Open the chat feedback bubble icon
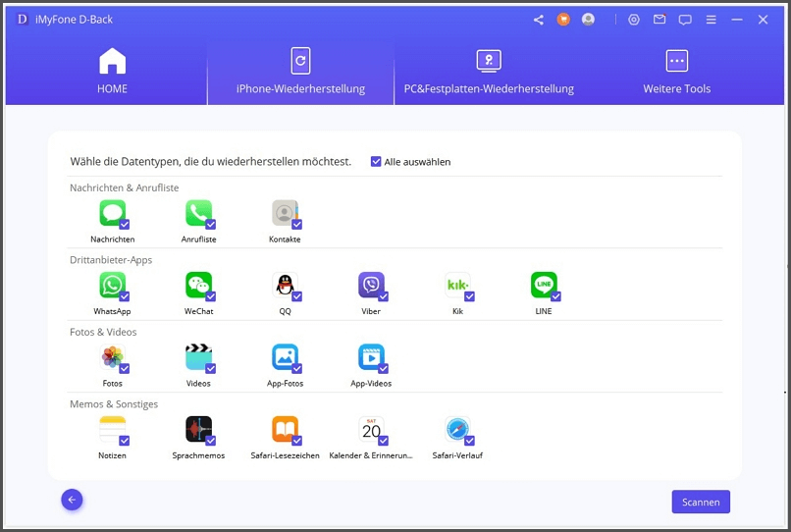The height and width of the screenshot is (532, 791). point(685,21)
